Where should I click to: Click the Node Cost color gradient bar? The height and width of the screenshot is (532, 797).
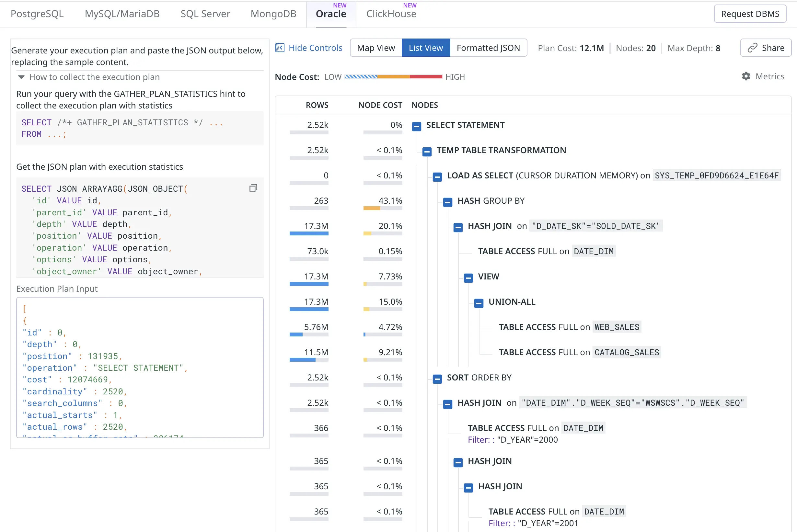point(393,77)
